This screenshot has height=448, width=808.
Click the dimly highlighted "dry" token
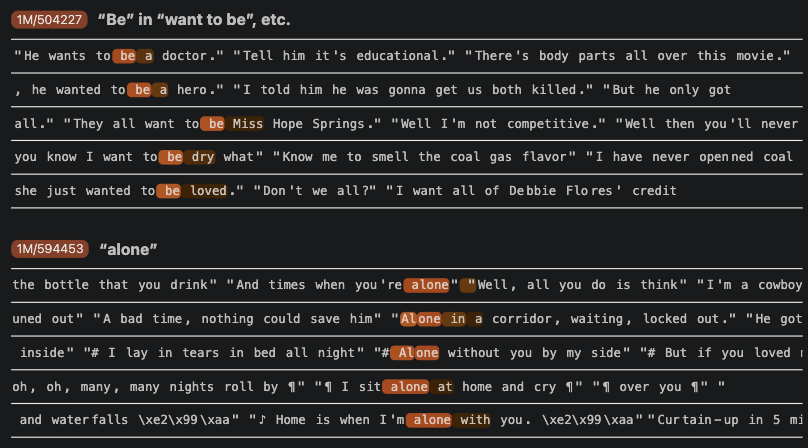[x=202, y=157]
